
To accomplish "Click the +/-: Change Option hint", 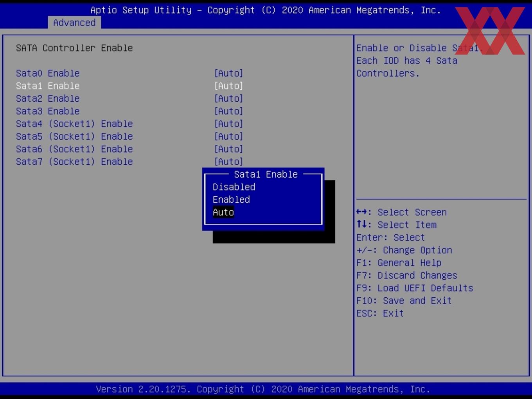I will (x=404, y=250).
